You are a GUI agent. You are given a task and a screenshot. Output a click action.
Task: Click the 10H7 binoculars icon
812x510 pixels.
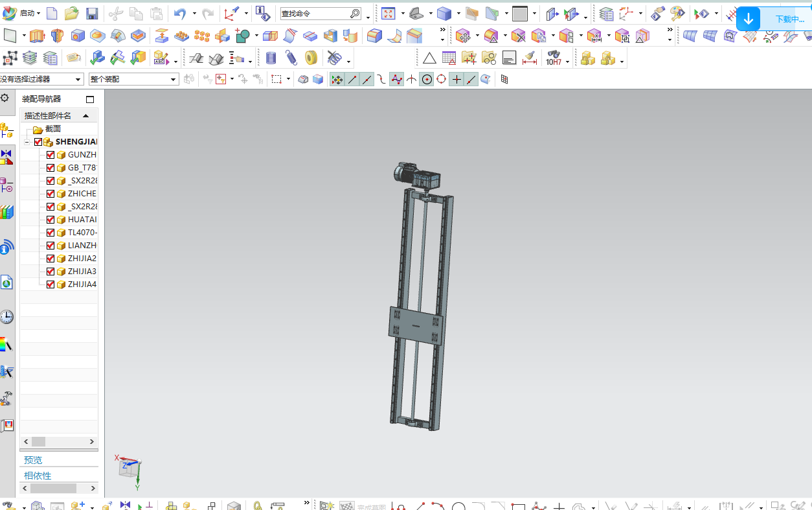coord(553,58)
